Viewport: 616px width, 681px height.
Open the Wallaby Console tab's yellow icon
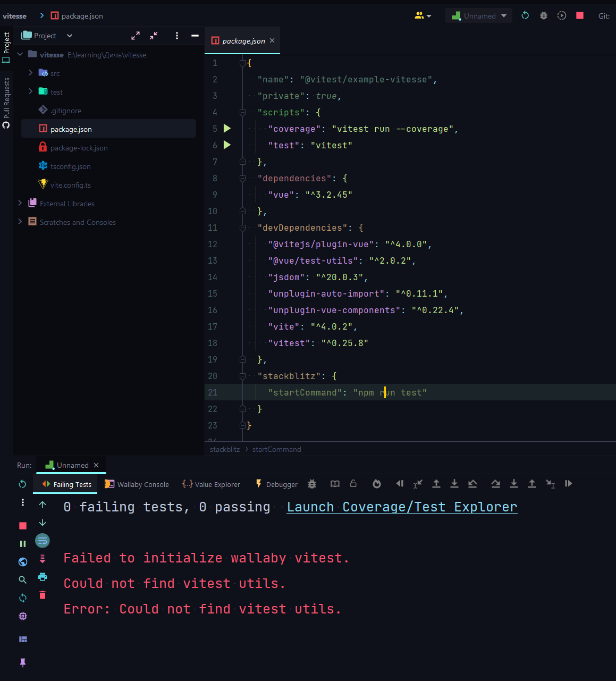coord(109,484)
